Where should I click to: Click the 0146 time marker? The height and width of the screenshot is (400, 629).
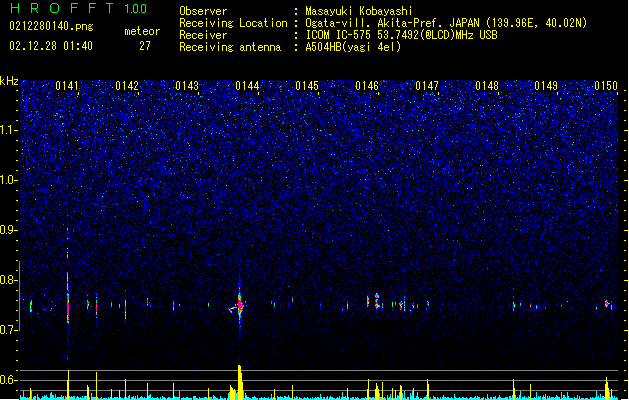(367, 86)
